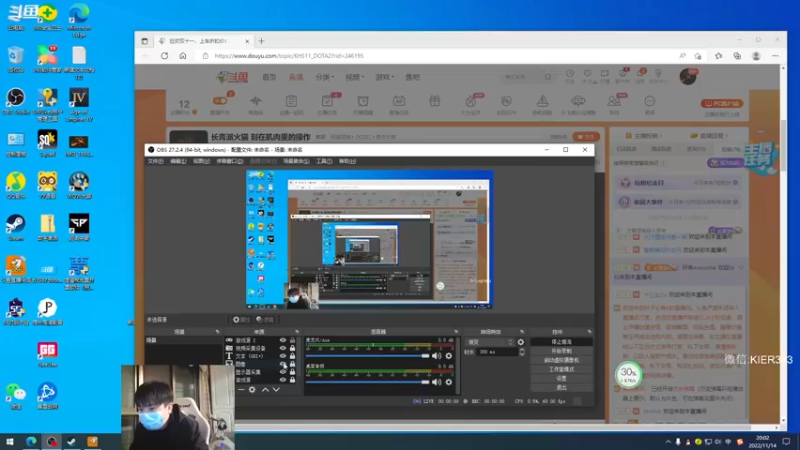This screenshot has width=800, height=450.
Task: Pop out the 混音器 dock panel
Action: pos(456,332)
